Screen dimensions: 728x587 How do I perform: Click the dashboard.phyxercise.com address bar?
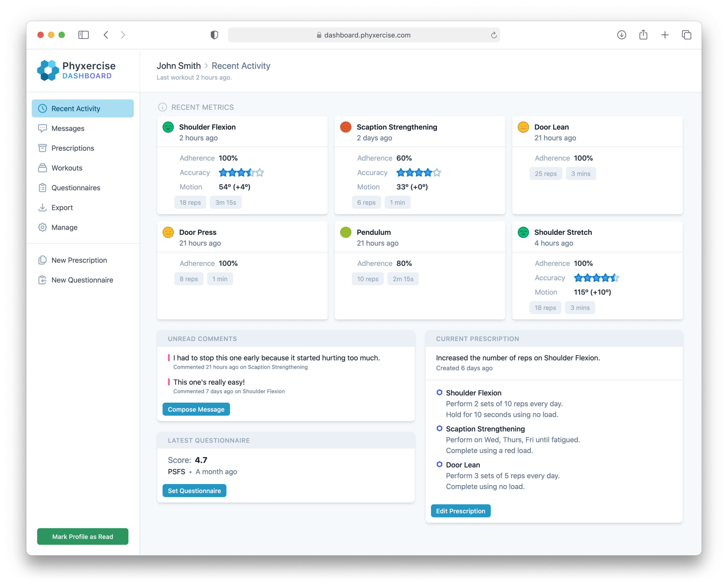point(364,35)
